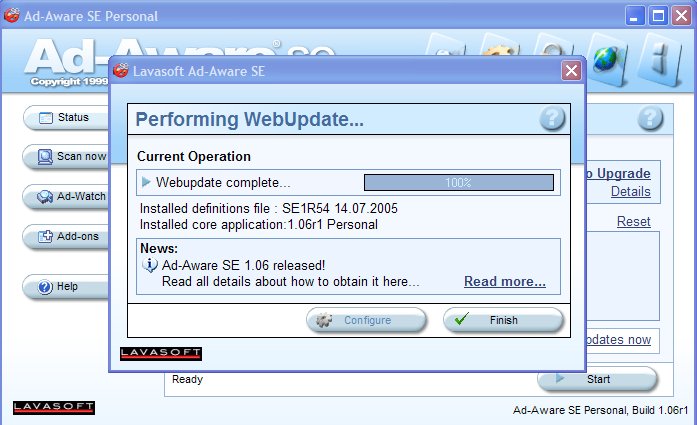Image resolution: width=697 pixels, height=425 pixels.
Task: Open the Read more... news link
Action: tap(505, 281)
